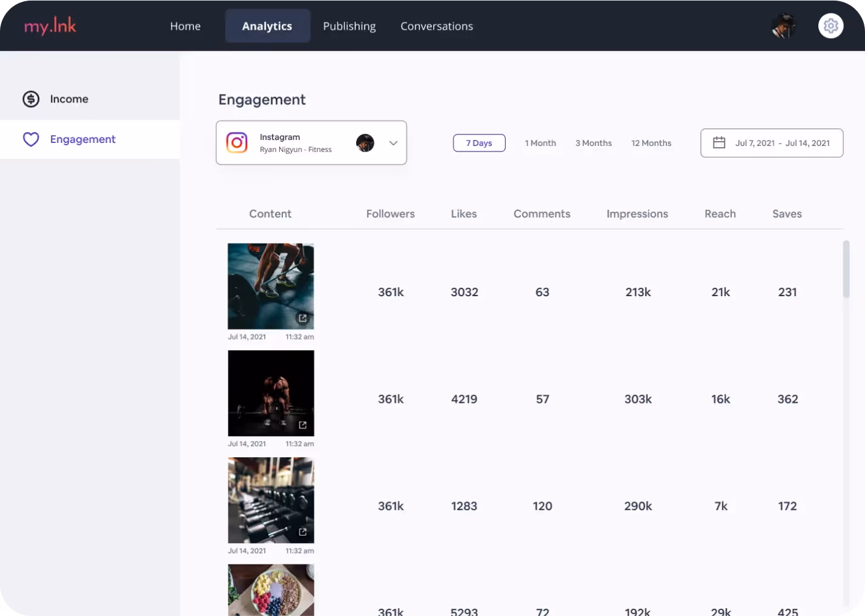Open the Conversations tab
Screen dimensions: 865x616
(437, 26)
